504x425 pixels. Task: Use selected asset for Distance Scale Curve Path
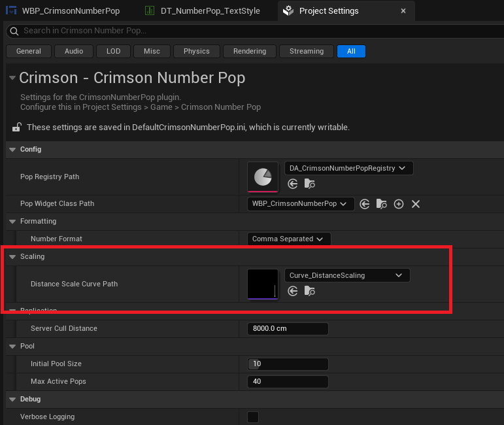pyautogui.click(x=292, y=291)
